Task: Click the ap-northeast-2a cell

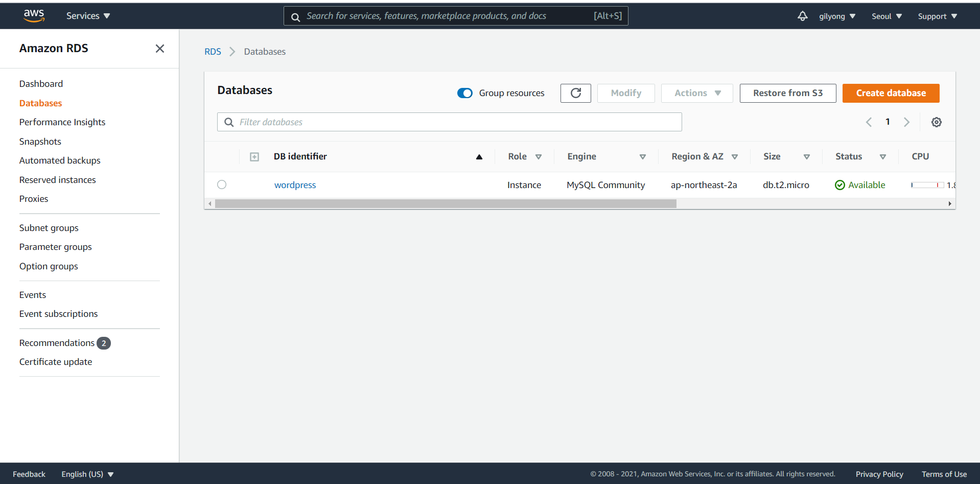Action: tap(704, 185)
